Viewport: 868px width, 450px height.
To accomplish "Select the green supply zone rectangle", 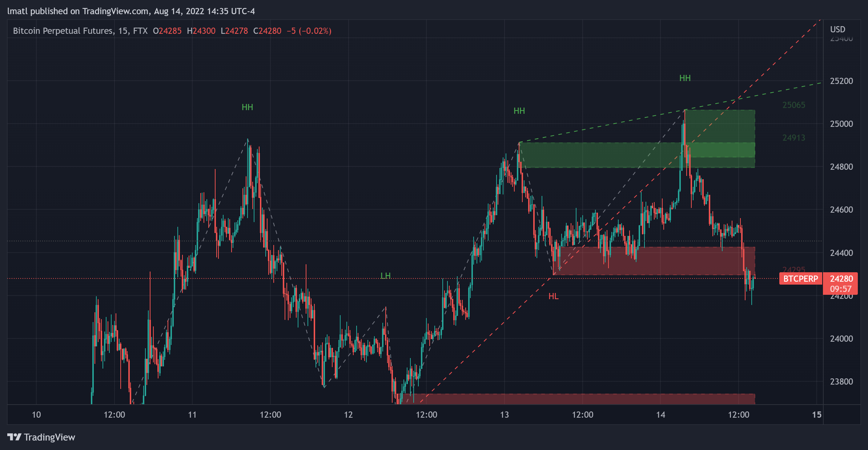I will click(637, 155).
